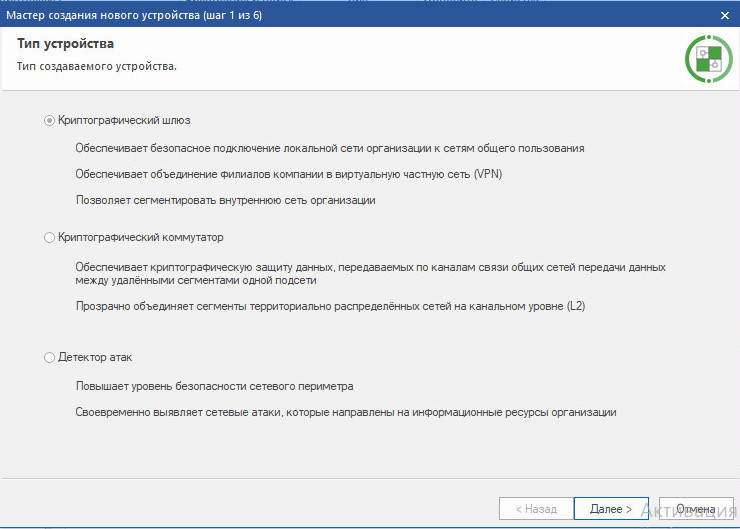The image size is (740, 529).
Task: Click the subtitle Тип создаваемого устройства
Action: (x=97, y=66)
